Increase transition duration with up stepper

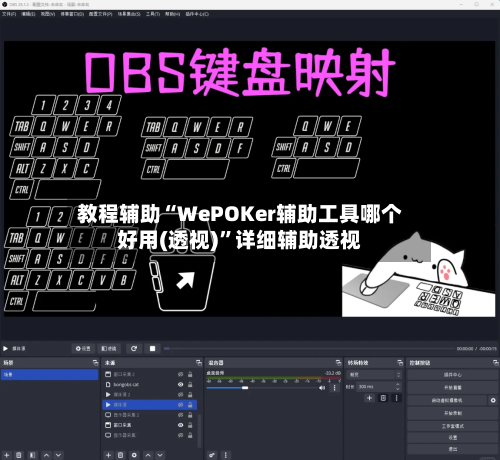(x=398, y=385)
